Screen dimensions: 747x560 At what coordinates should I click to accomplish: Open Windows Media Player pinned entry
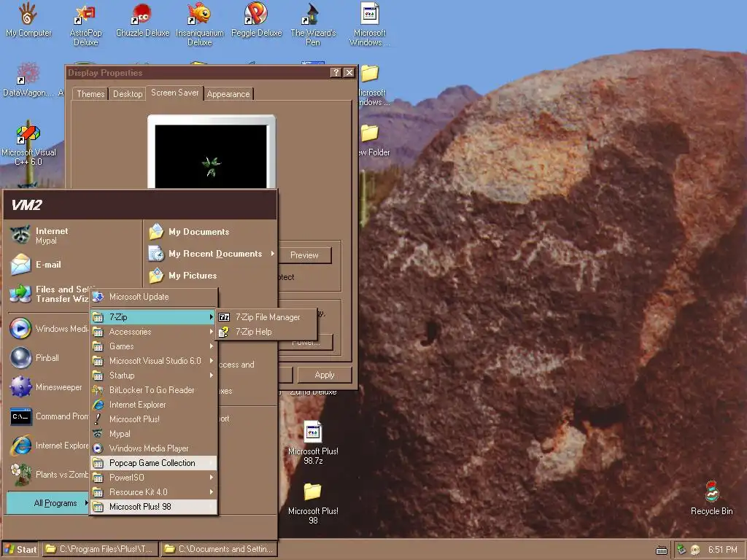pyautogui.click(x=47, y=329)
